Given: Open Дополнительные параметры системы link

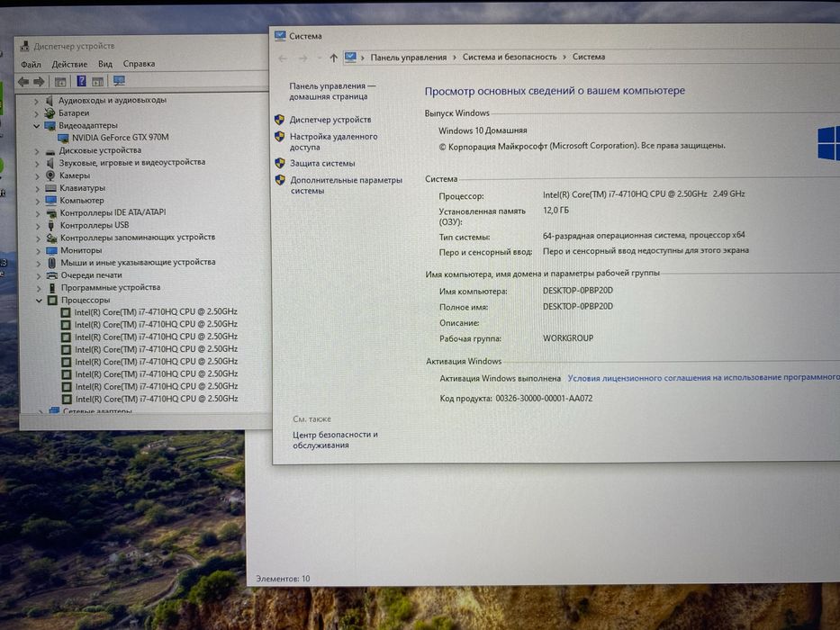Looking at the screenshot, I should [346, 185].
